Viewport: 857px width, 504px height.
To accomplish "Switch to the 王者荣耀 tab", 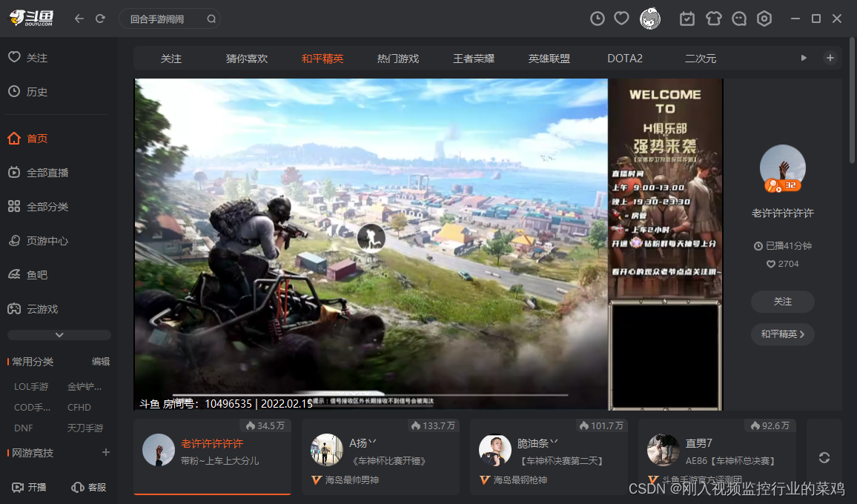I will click(x=473, y=59).
